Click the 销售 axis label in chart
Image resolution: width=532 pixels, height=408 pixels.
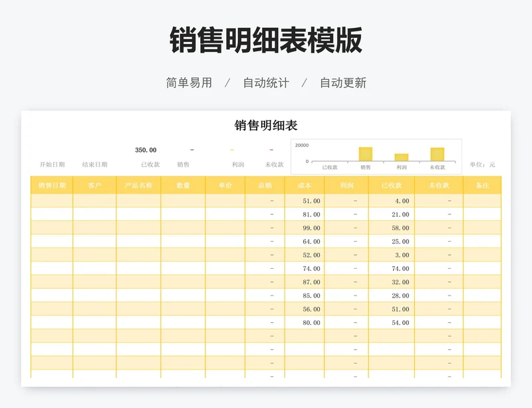tap(366, 167)
